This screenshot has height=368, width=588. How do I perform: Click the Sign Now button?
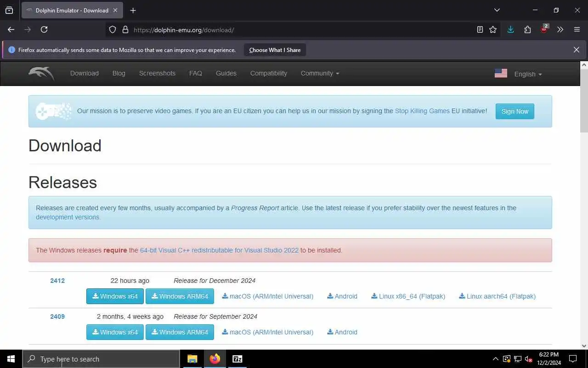pyautogui.click(x=514, y=111)
